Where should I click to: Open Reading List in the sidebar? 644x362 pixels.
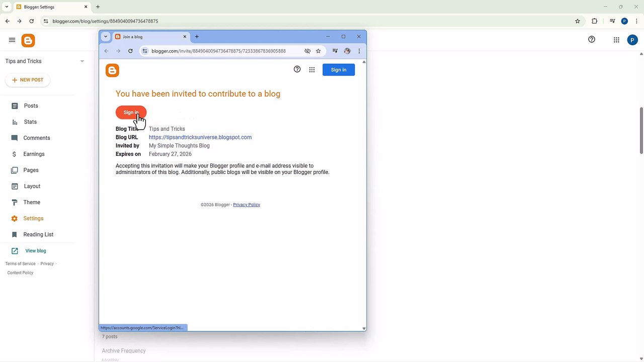[x=38, y=234]
